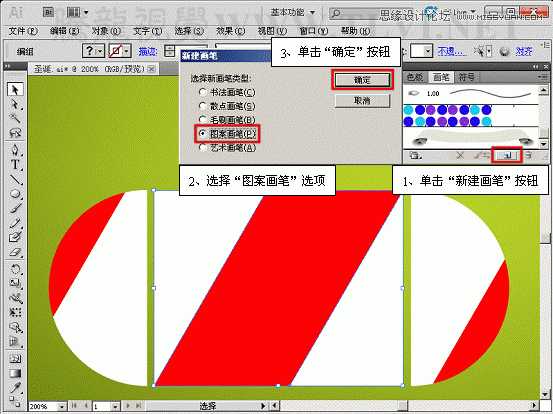Select the 1.00 calligraphic brush row
This screenshot has width=553, height=414.
(x=470, y=93)
